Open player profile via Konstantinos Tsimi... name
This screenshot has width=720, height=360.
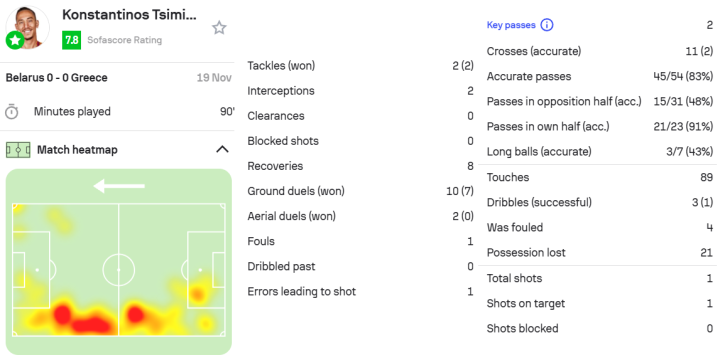pos(129,15)
